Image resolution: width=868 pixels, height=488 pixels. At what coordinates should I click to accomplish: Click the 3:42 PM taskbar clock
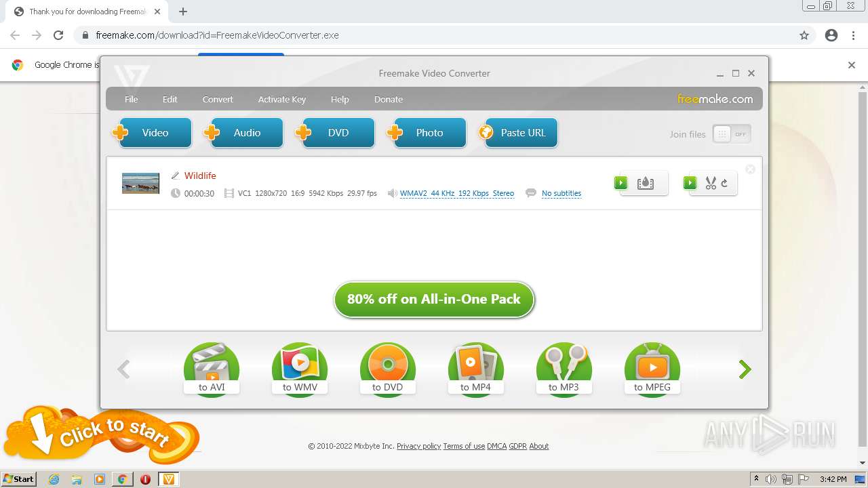(833, 479)
